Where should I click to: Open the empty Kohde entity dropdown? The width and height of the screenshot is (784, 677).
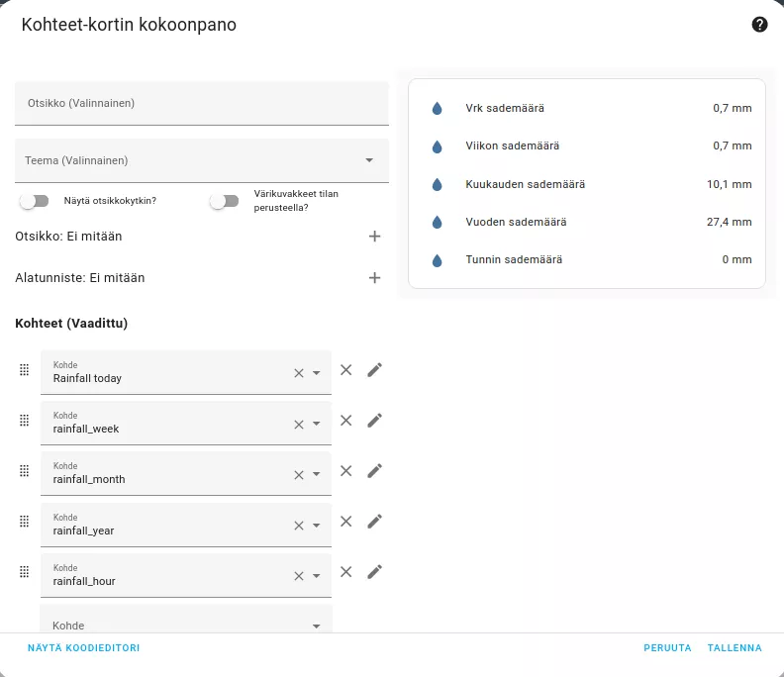click(186, 620)
